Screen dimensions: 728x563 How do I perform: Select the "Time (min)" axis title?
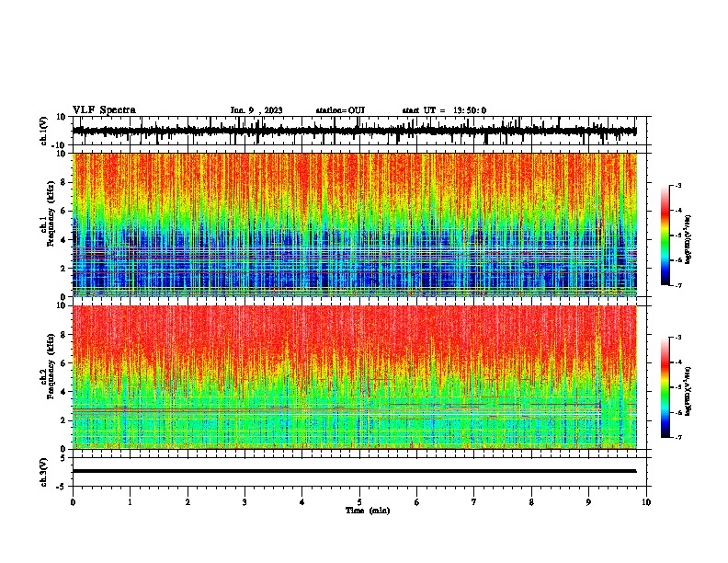coord(368,511)
